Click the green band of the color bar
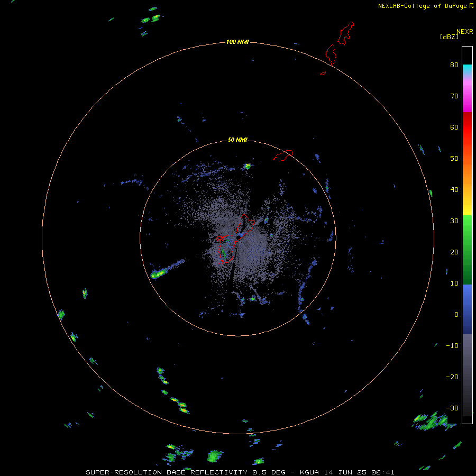The height and width of the screenshot is (476, 476). 467,250
